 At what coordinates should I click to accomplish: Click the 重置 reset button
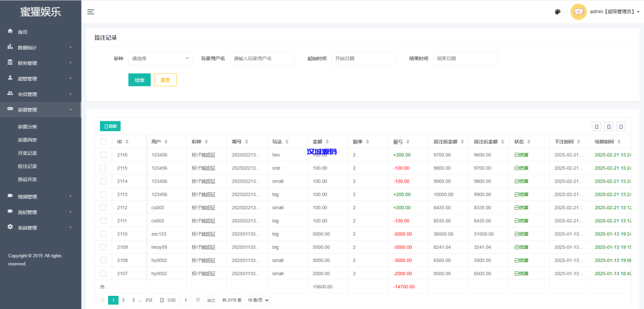[165, 80]
